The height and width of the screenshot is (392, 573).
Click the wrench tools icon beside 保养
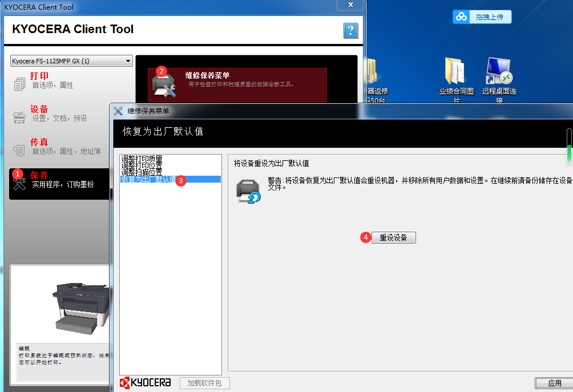[19, 184]
